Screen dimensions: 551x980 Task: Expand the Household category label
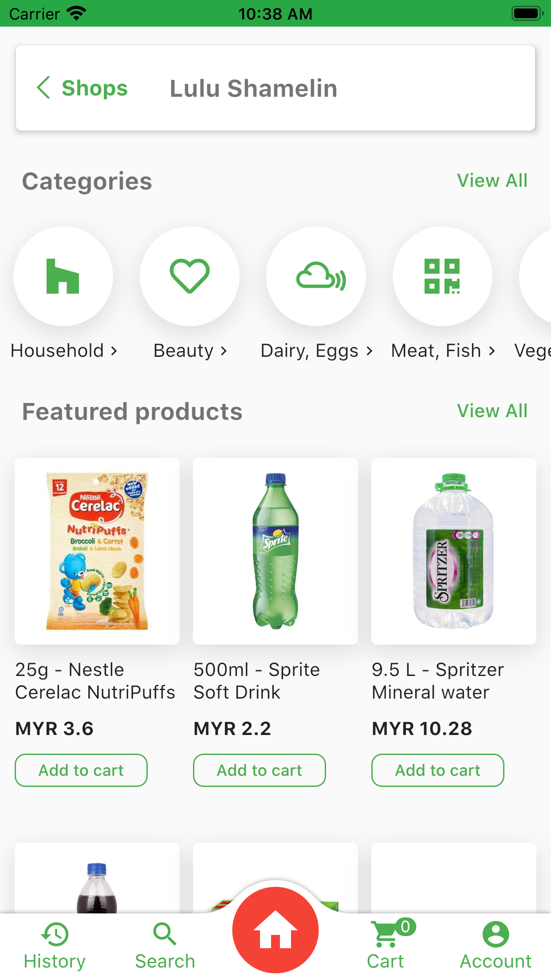(64, 351)
